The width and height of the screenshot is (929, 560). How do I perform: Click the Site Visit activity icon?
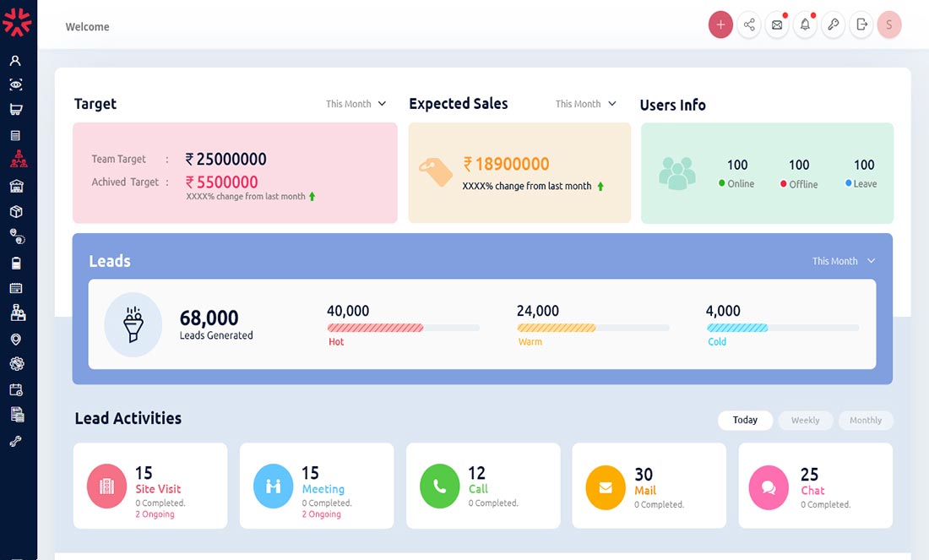click(106, 486)
